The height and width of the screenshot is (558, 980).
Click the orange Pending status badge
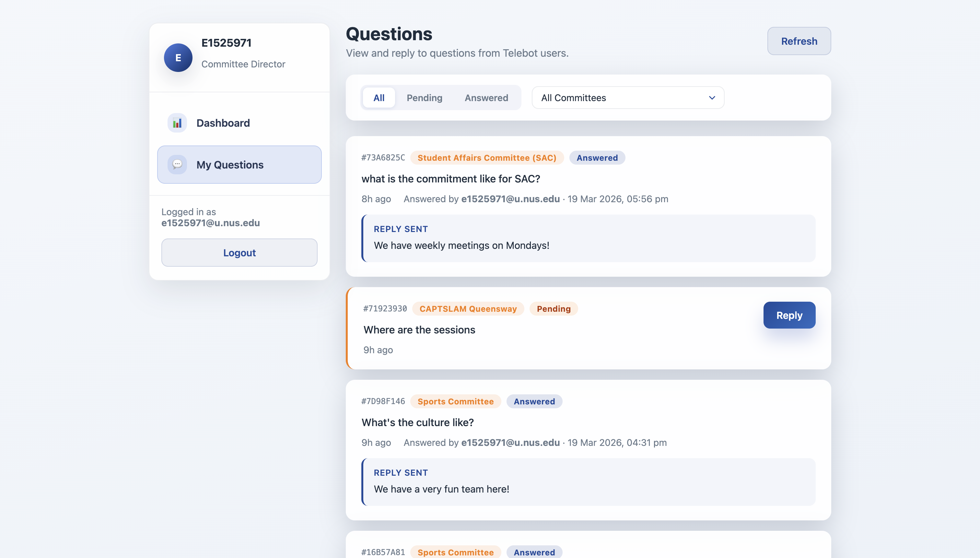pyautogui.click(x=553, y=309)
